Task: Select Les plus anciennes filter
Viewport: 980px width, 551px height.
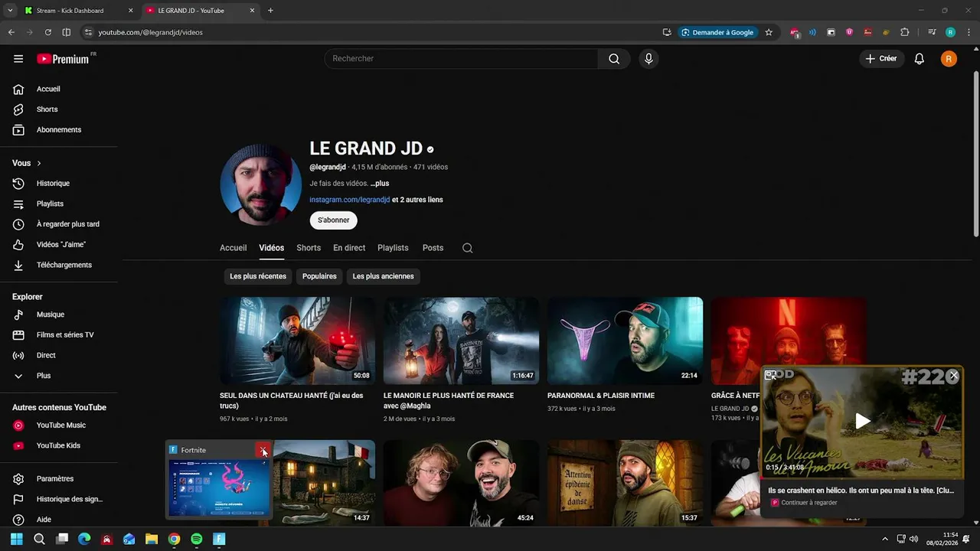Action: (383, 276)
